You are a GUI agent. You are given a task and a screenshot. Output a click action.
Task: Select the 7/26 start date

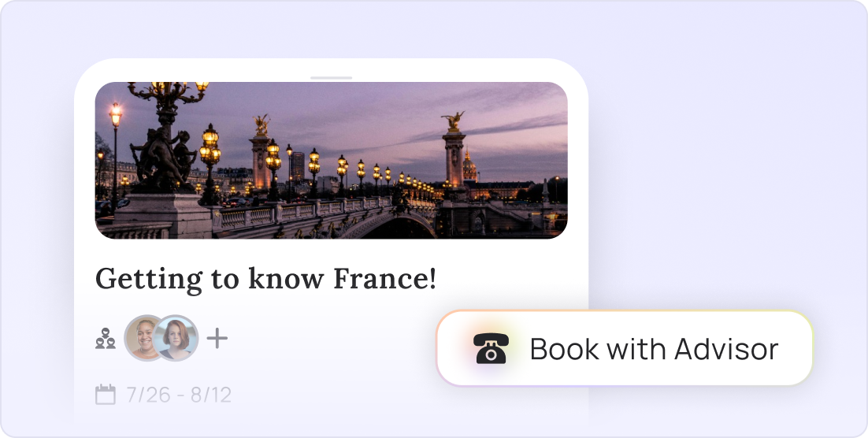coord(141,395)
